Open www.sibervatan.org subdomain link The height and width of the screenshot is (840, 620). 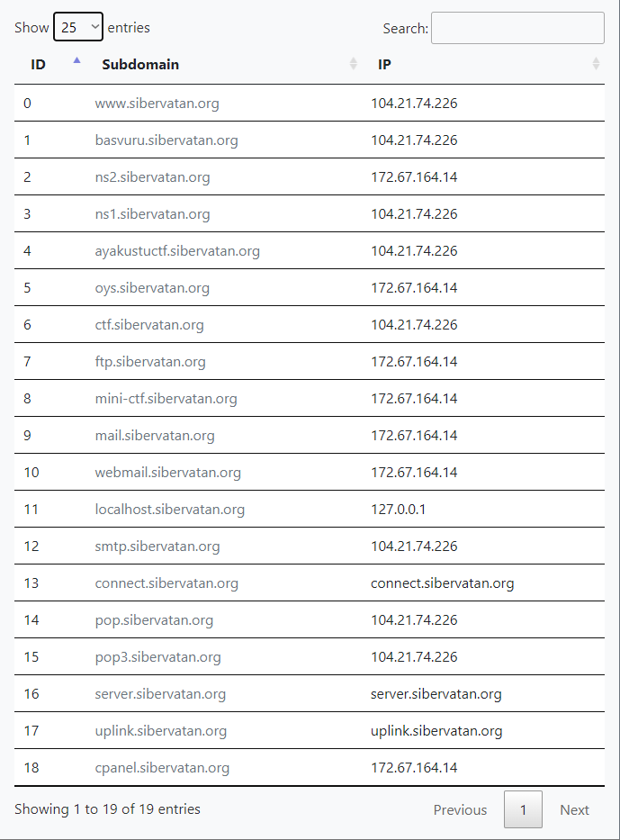coord(157,104)
